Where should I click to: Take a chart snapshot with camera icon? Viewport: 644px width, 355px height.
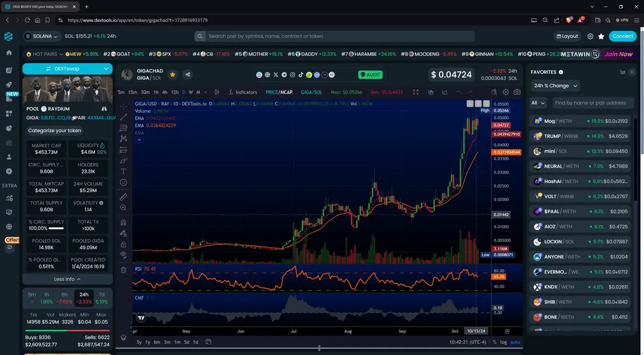(517, 92)
